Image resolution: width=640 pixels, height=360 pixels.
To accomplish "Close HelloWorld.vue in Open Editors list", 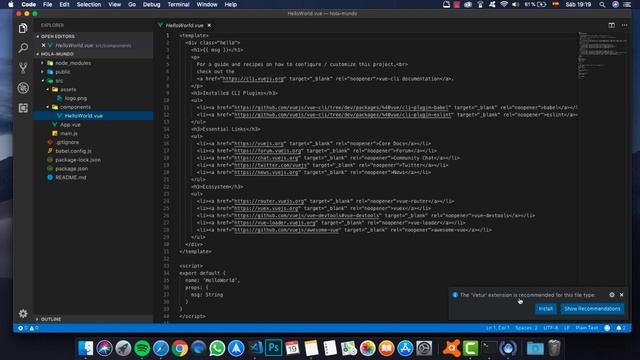I will tap(43, 45).
